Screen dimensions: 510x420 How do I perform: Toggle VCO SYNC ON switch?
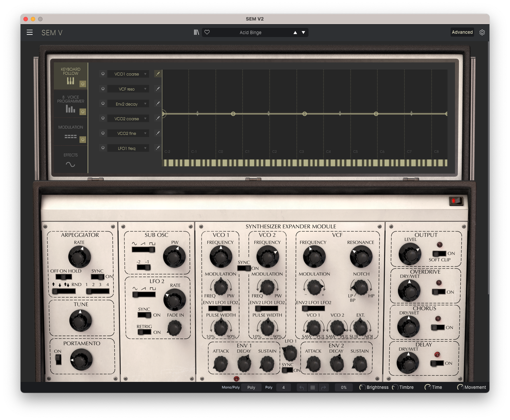[x=244, y=268]
